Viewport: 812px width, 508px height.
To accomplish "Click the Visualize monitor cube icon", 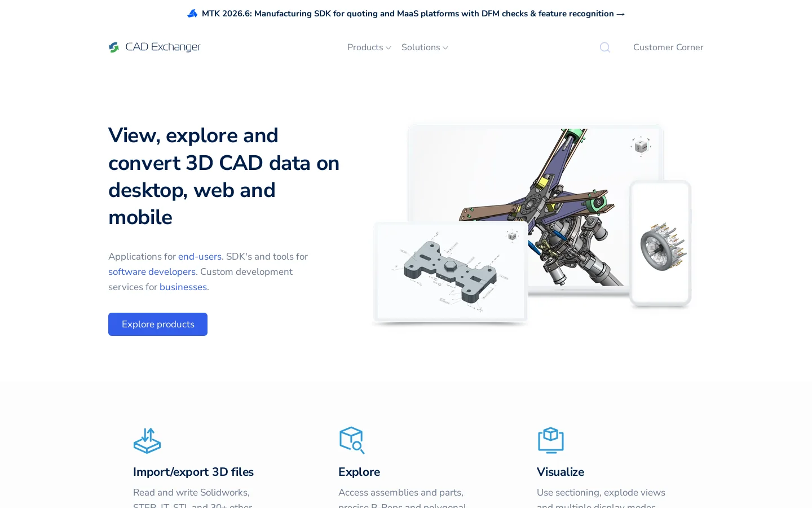I will [551, 440].
